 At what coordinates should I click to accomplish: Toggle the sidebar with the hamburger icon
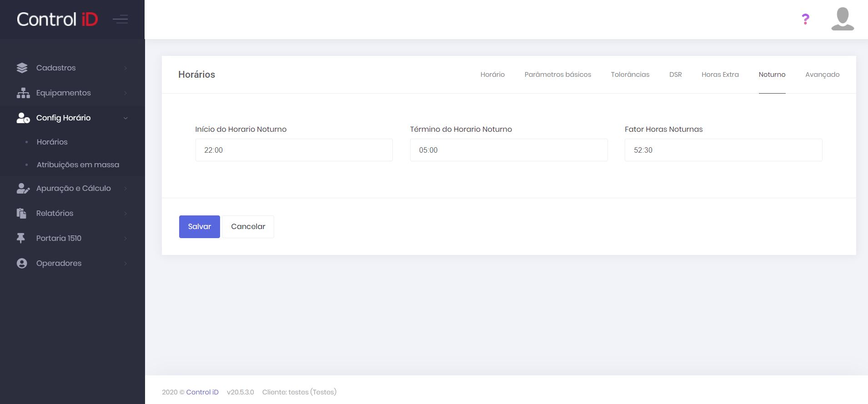coord(120,19)
